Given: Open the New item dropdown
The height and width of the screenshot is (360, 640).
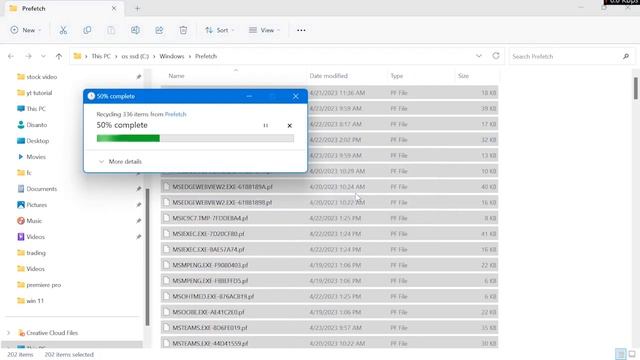Looking at the screenshot, I should [x=26, y=30].
